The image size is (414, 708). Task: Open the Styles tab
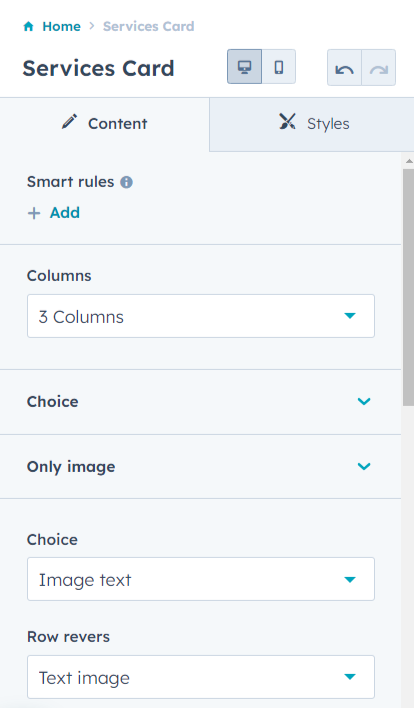click(312, 124)
